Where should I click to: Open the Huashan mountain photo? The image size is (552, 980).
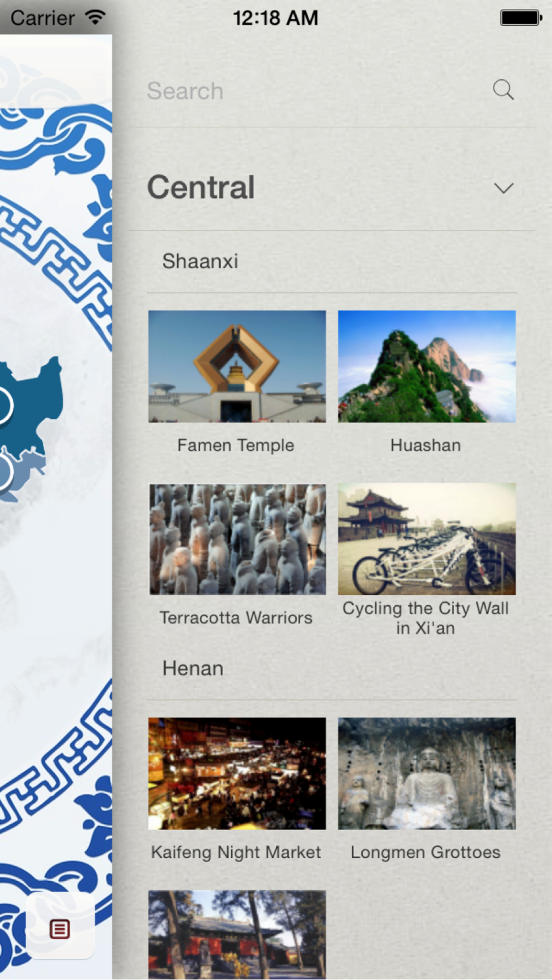pos(427,366)
